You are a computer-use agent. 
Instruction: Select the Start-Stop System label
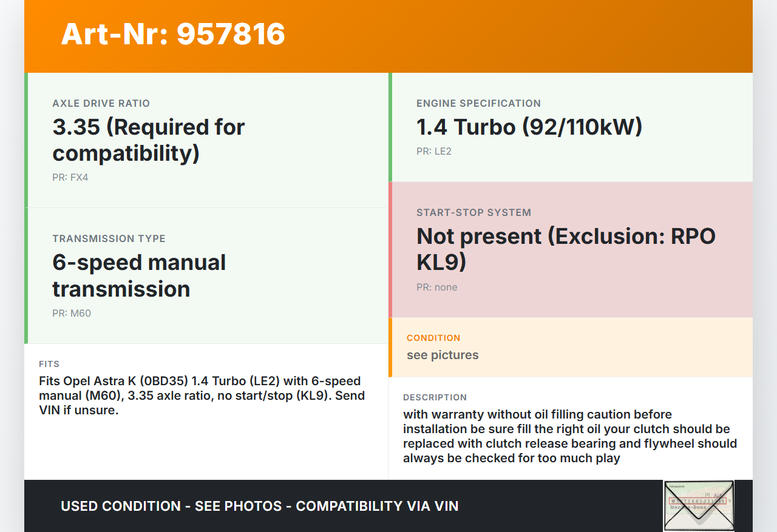pyautogui.click(x=473, y=212)
